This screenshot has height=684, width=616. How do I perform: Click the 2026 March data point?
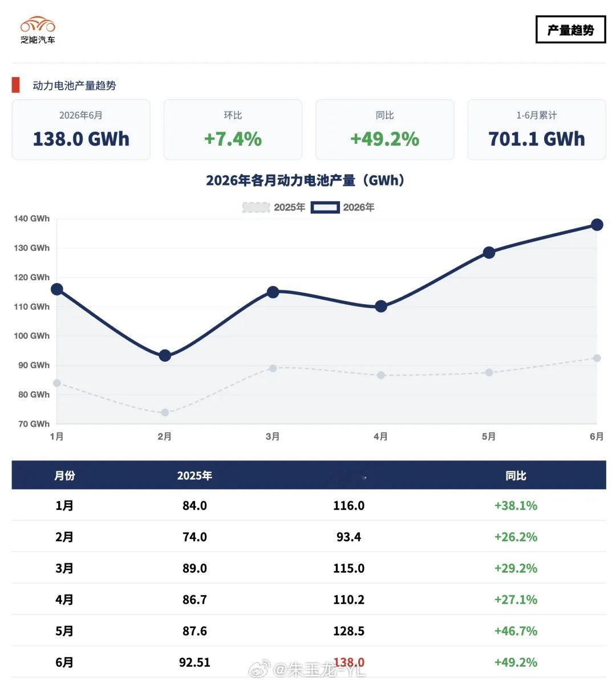point(273,292)
